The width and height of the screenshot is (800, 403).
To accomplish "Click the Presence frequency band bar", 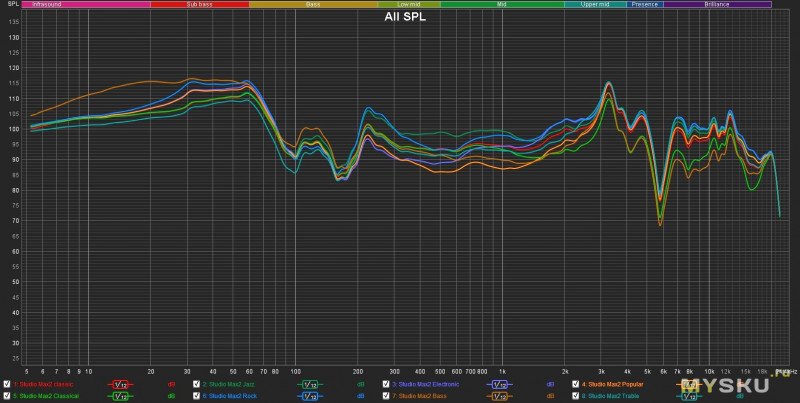I will pos(645,4).
